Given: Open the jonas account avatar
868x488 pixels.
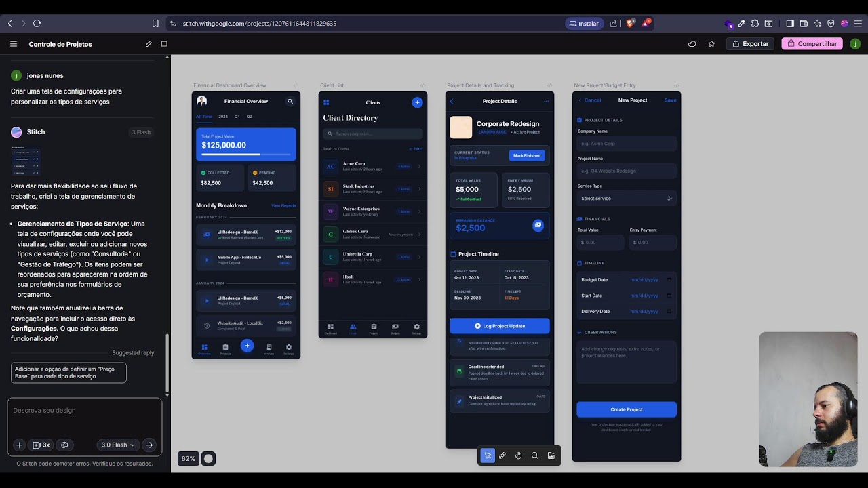Looking at the screenshot, I should coord(855,44).
